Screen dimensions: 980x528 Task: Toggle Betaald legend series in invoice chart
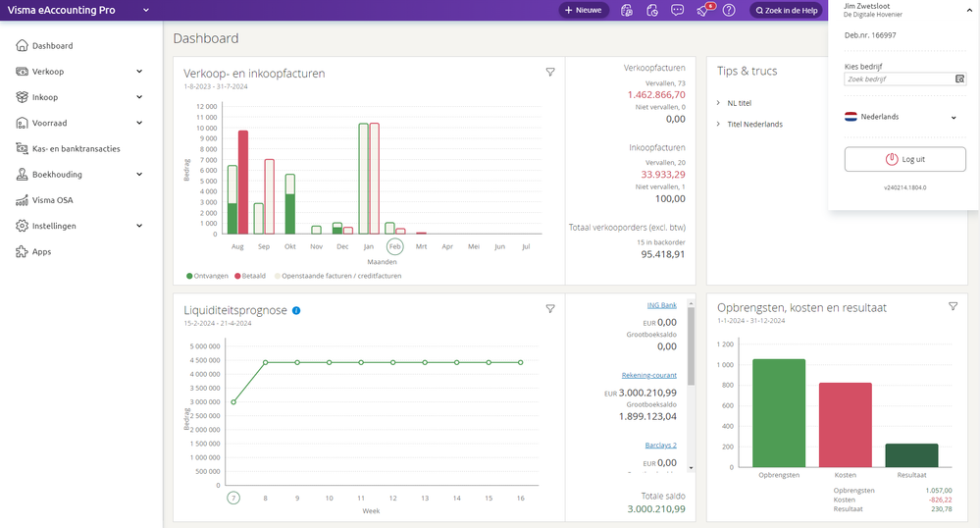(x=250, y=276)
